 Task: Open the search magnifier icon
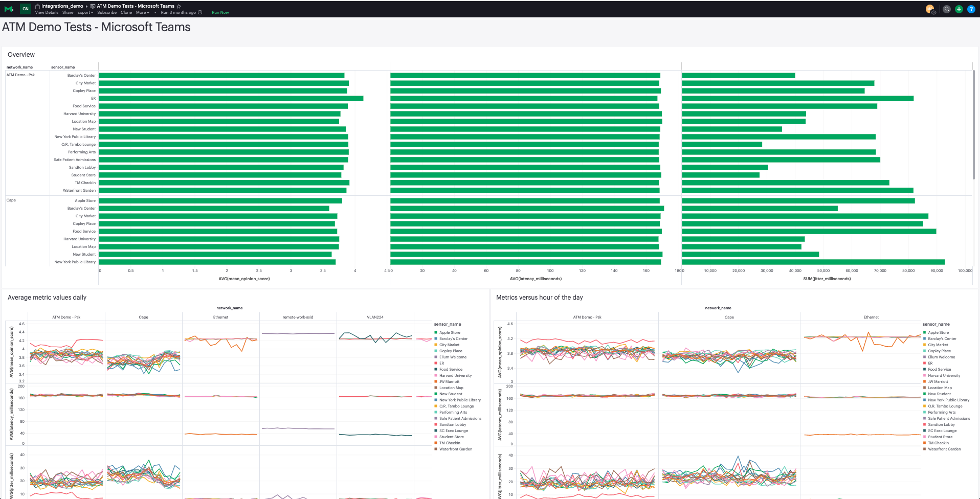(947, 9)
